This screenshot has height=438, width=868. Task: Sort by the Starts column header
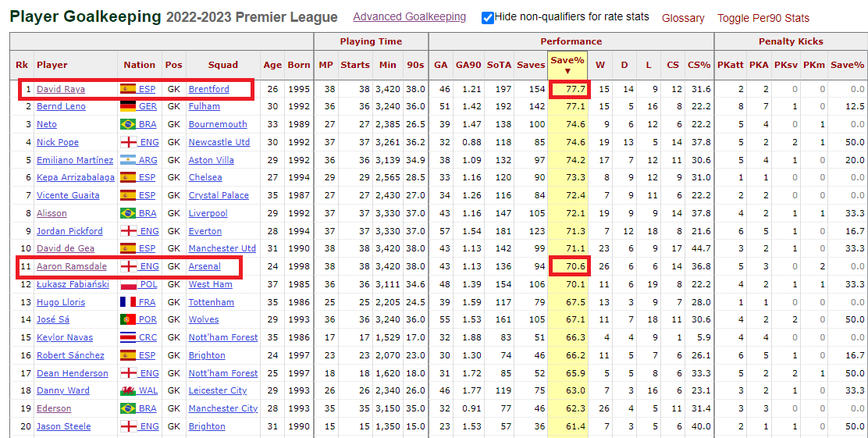(355, 65)
